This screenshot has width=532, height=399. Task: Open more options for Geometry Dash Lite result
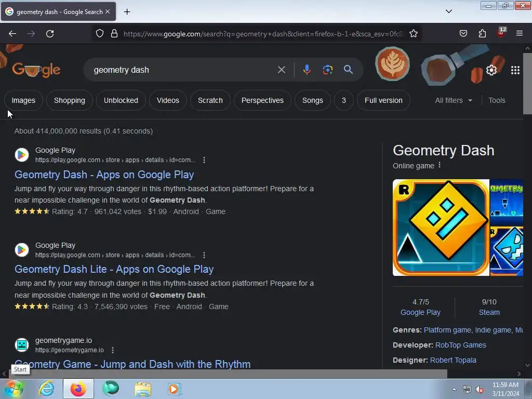(x=204, y=255)
